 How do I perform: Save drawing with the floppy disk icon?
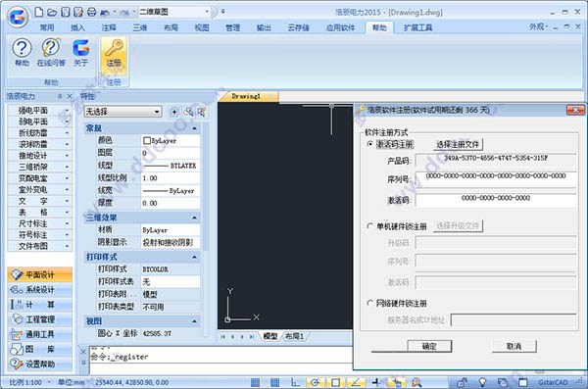coord(66,12)
